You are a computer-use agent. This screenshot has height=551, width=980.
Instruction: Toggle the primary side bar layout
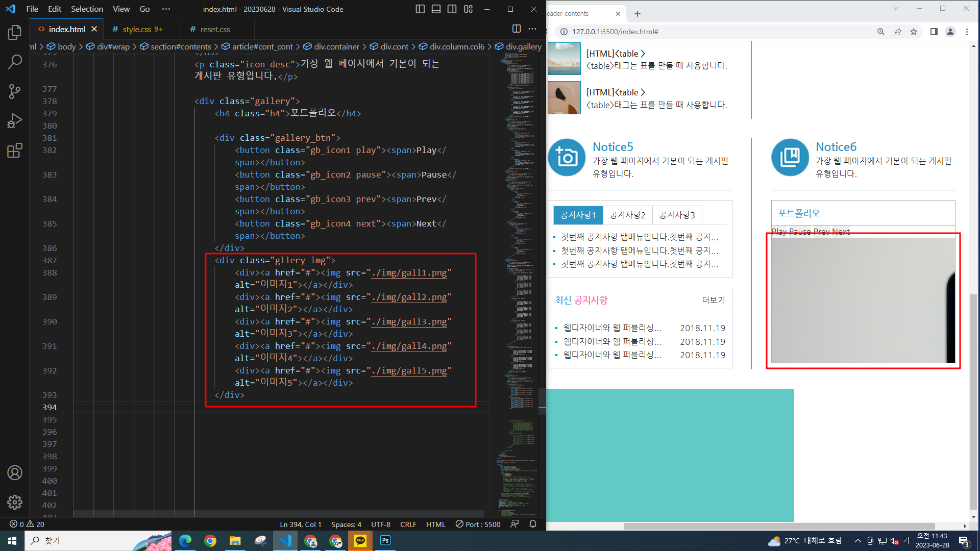click(x=420, y=9)
